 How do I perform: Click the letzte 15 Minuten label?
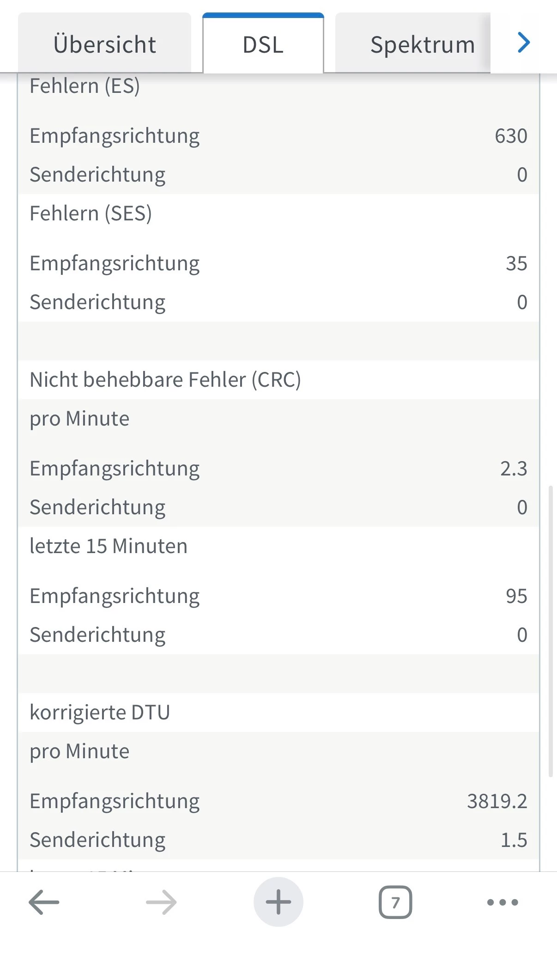108,546
